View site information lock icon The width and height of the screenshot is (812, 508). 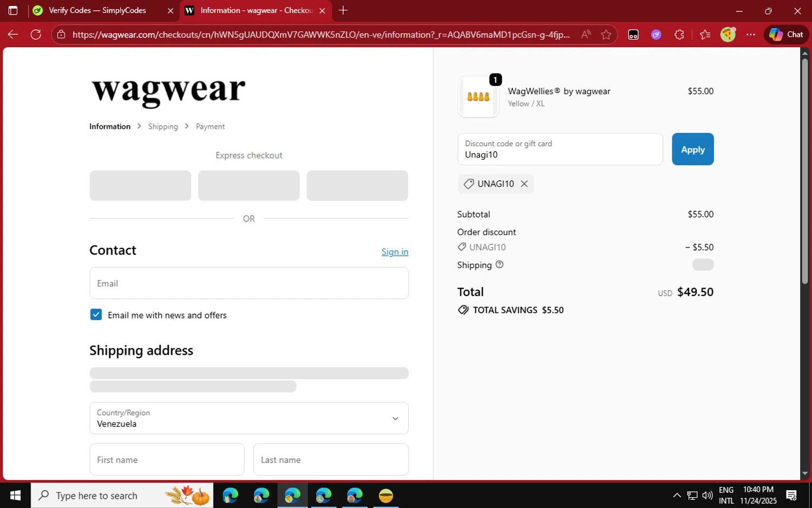point(61,35)
